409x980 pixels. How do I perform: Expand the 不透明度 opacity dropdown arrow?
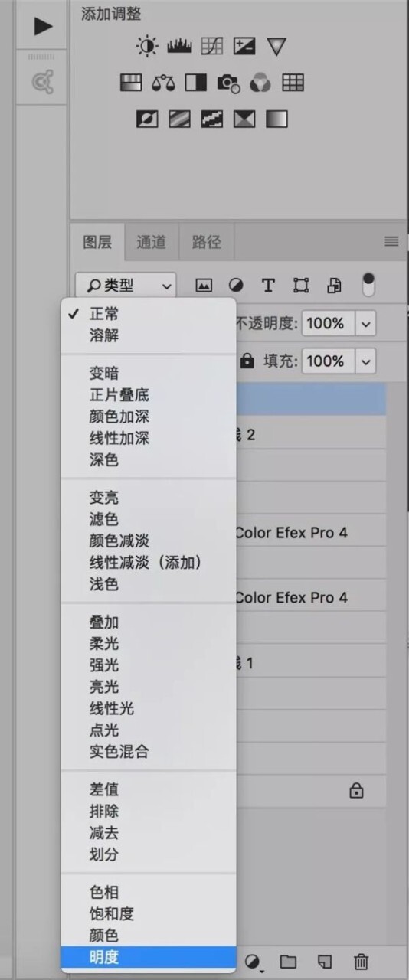[x=366, y=324]
